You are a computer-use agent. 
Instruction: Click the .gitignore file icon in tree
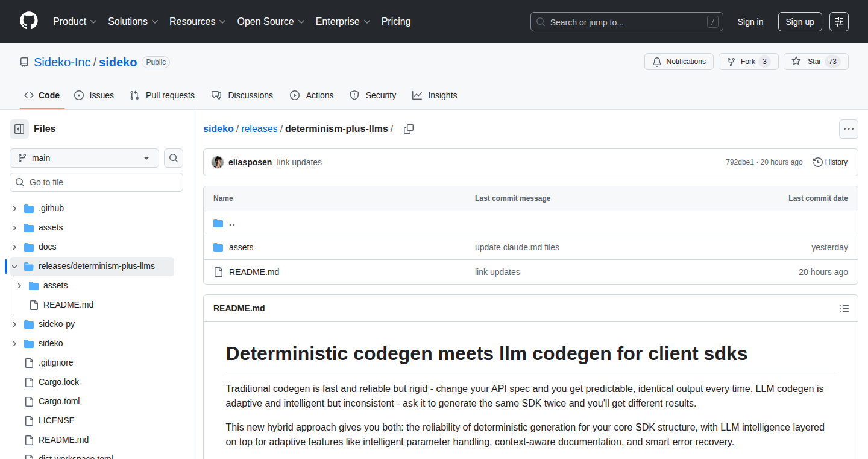click(x=29, y=362)
